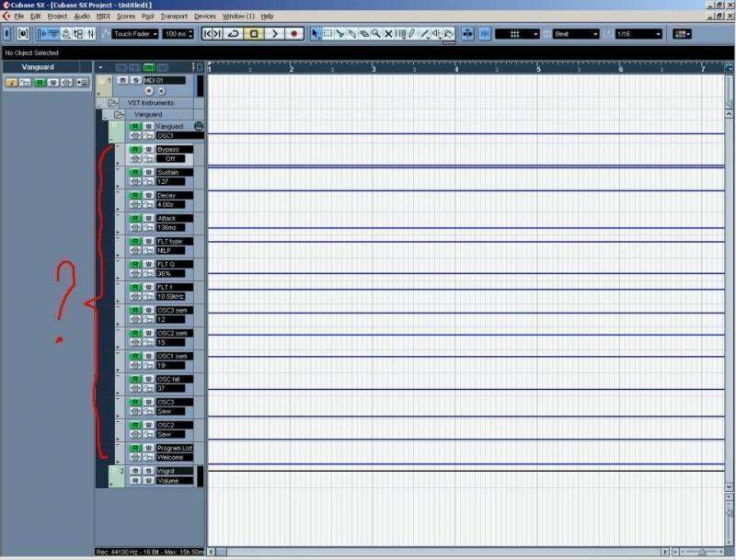
Task: Select the Mute X tool
Action: coord(388,34)
